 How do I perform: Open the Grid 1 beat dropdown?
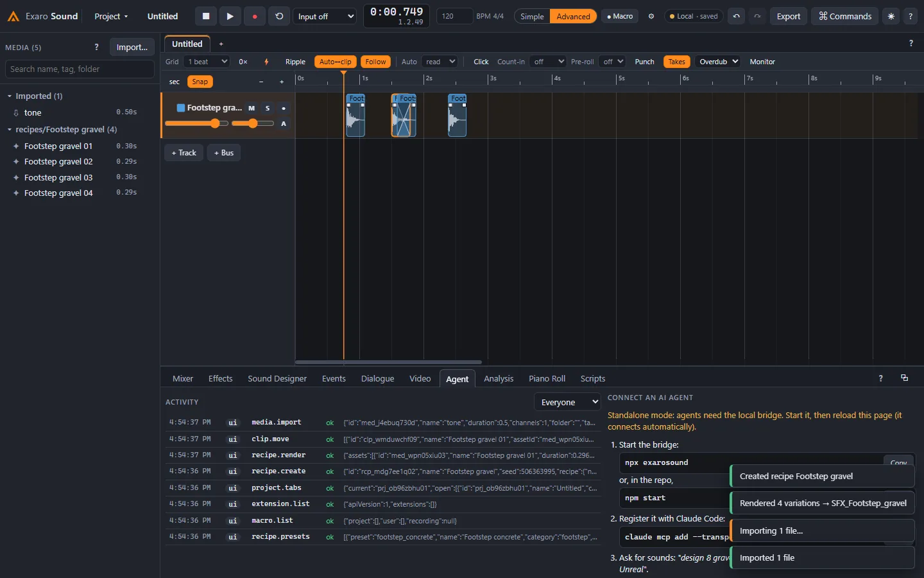point(206,62)
